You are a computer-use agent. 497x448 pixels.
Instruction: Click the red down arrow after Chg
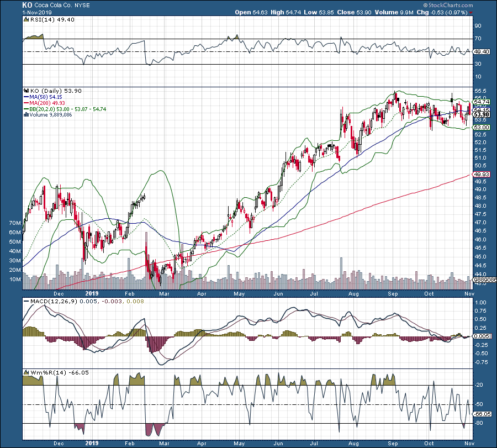pyautogui.click(x=470, y=13)
